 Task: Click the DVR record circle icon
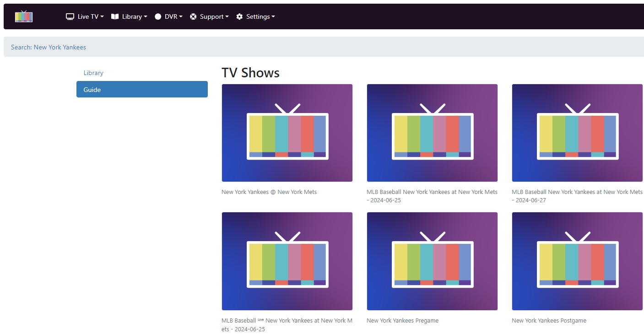[158, 16]
